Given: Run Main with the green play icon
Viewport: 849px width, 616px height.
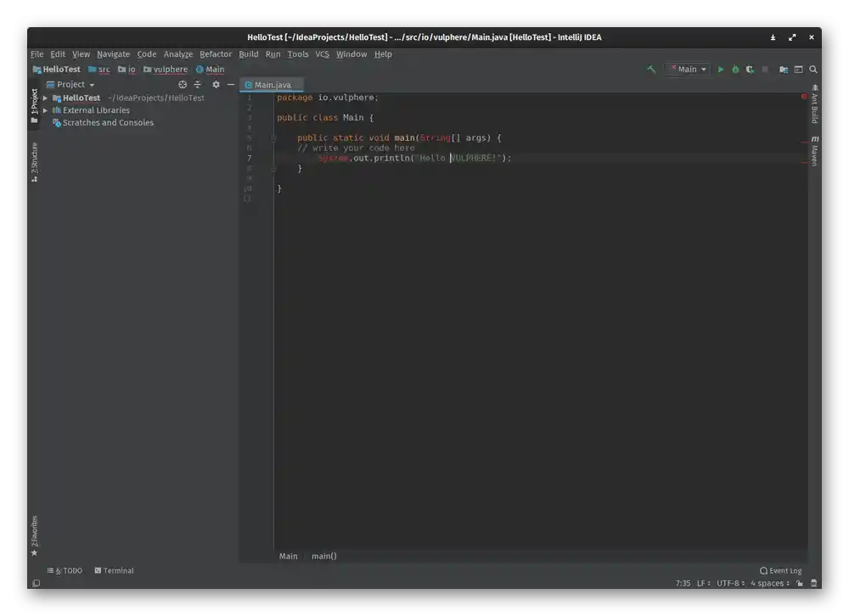Looking at the screenshot, I should pos(721,70).
